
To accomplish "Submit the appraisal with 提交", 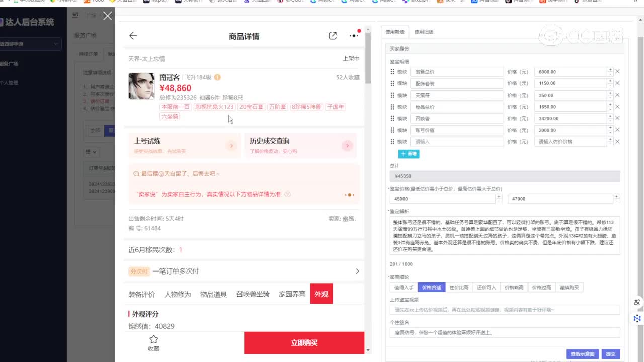I will 611,354.
